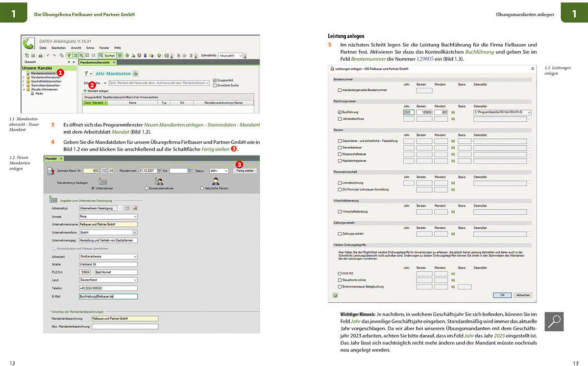Screen dimensions: 588x366
Task: Open the lookup icon next to Mand.-Nr. 600
Action: (x=104, y=171)
